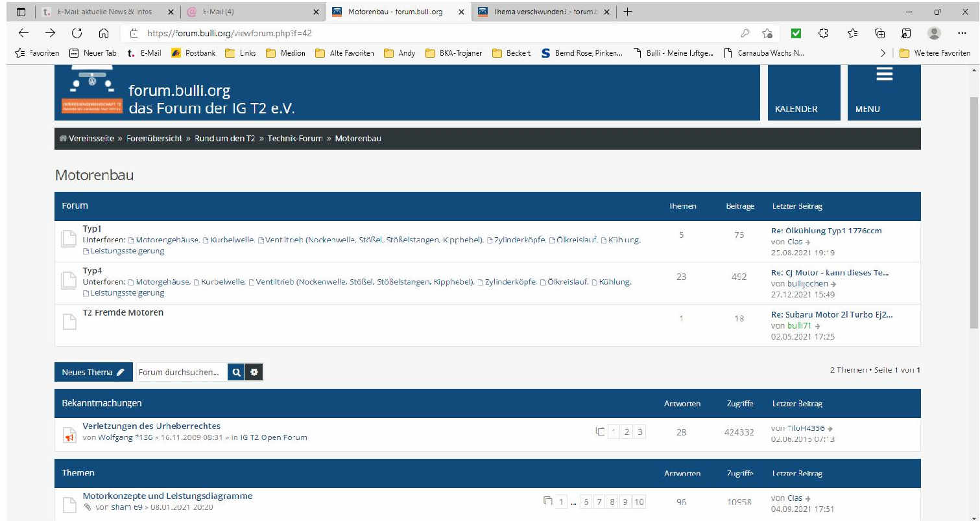
Task: Expand the bookmarks bar overflow chevron
Action: point(882,53)
